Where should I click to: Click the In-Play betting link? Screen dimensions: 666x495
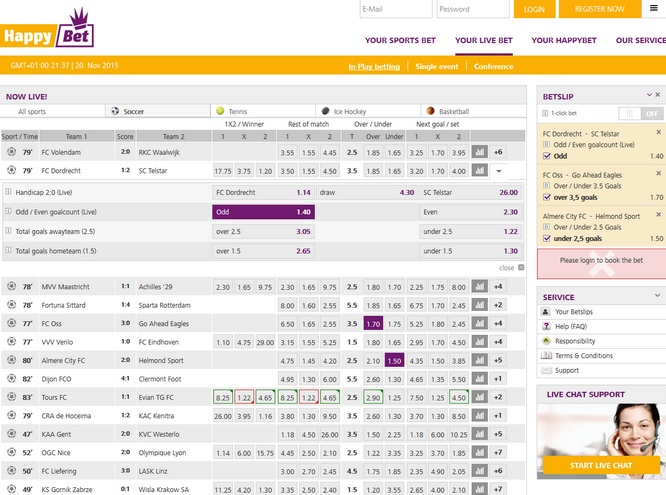pos(374,66)
